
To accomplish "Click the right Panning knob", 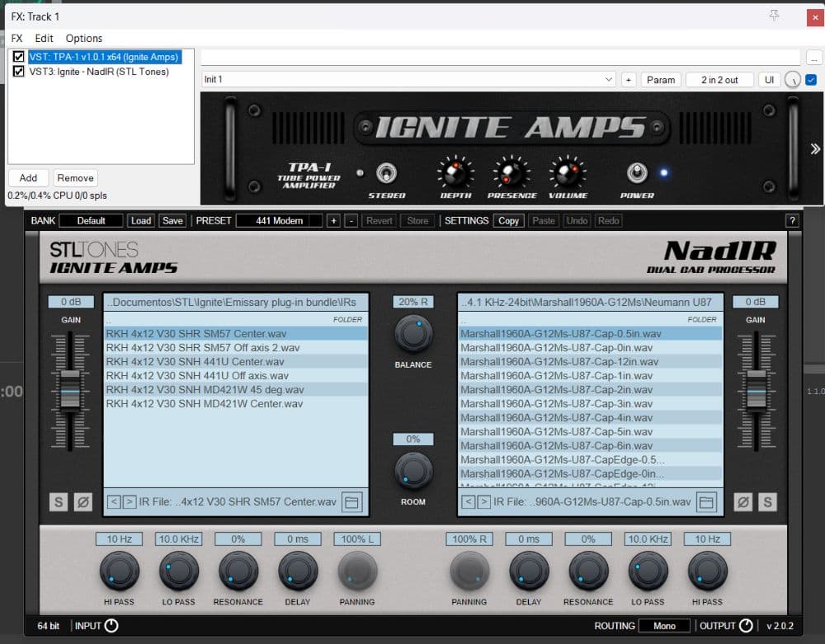I will [x=469, y=571].
